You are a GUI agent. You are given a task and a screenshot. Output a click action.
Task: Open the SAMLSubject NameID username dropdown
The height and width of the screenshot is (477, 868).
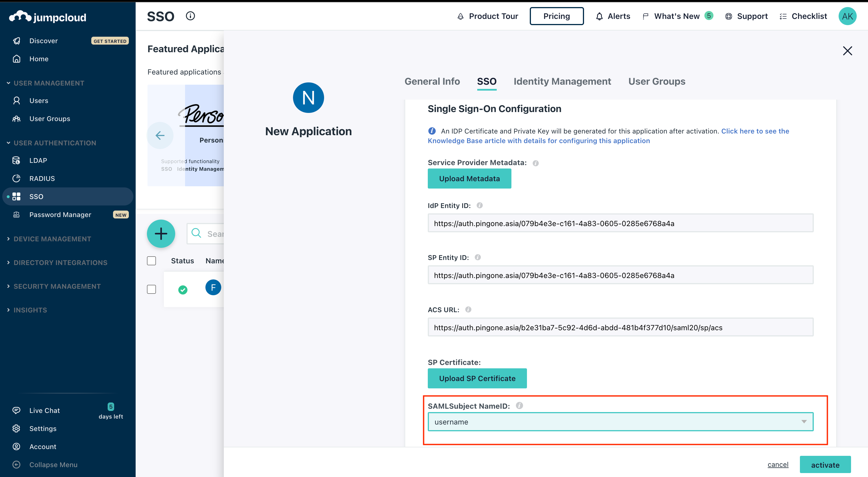805,421
